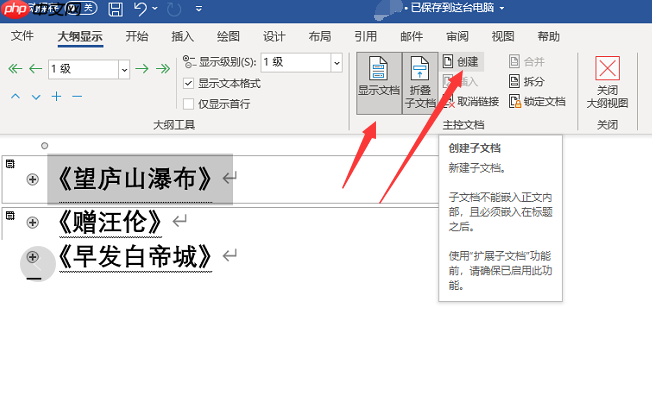Open Customize Quick Access Toolbar menu
Screen dimensions: 652x400
199,8
